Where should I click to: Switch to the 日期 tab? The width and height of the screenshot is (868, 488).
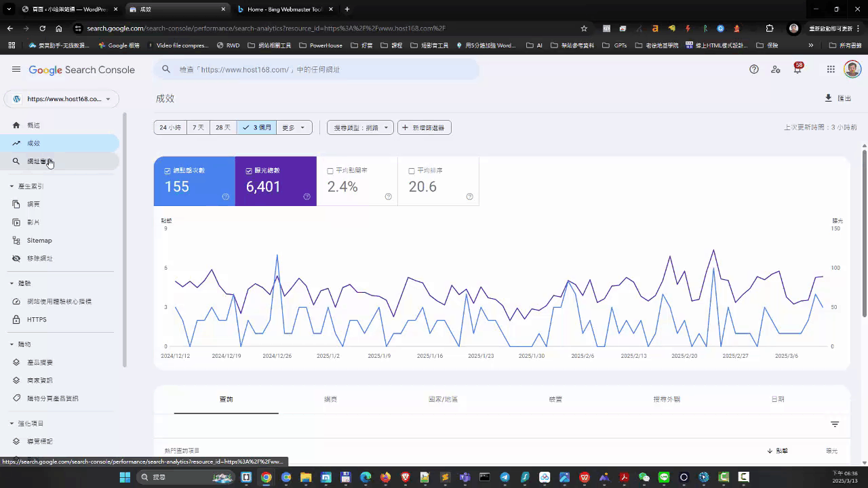pos(778,399)
